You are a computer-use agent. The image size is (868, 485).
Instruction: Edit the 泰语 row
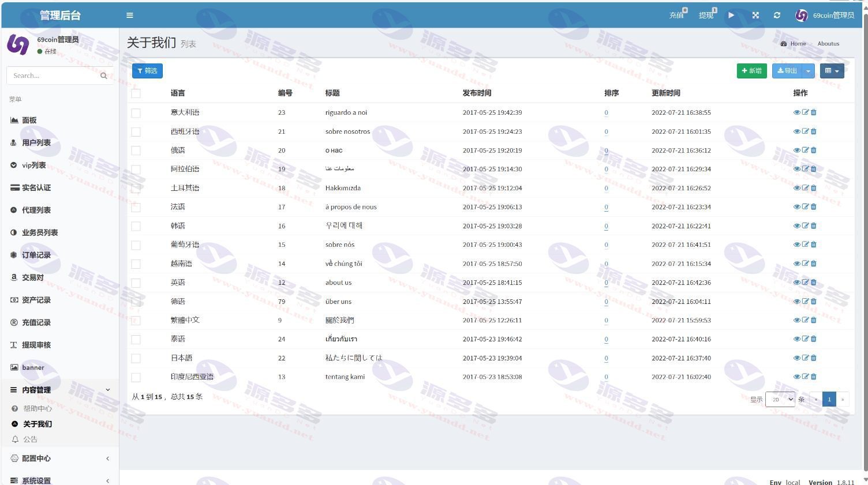coord(806,339)
